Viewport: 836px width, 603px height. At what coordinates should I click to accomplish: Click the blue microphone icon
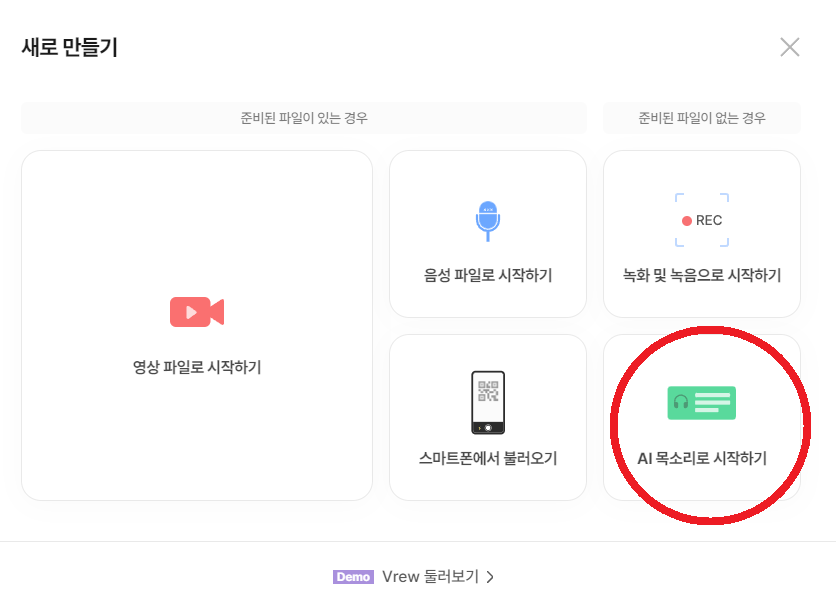(x=488, y=221)
